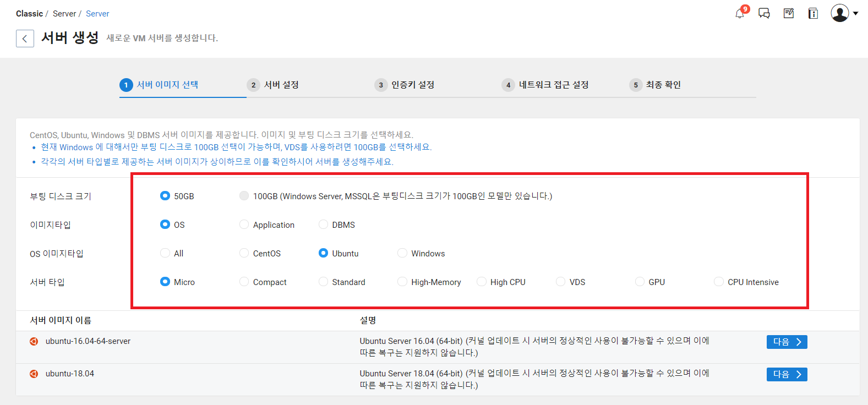Viewport: 868px width, 405px height.
Task: Expand the profile dropdown arrow
Action: [855, 14]
